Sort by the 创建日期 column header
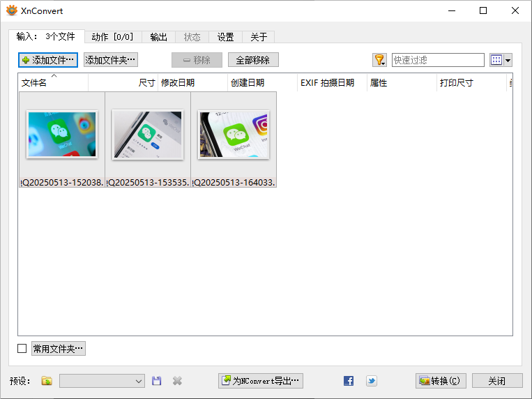532x399 pixels. (x=263, y=82)
